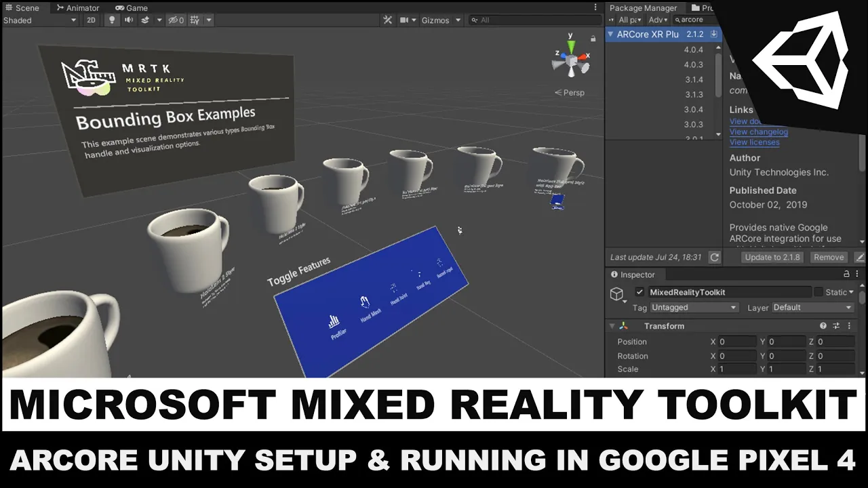Open the Layer Default dropdown
Image resolution: width=868 pixels, height=488 pixels.
click(x=812, y=308)
